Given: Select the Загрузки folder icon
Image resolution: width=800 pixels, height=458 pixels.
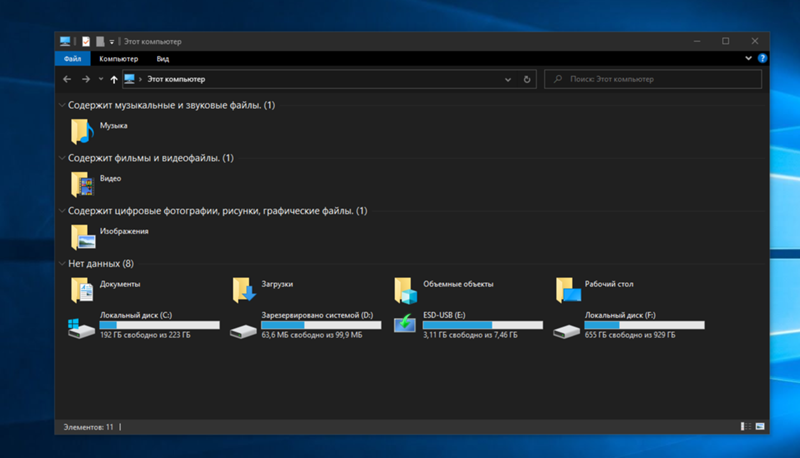Looking at the screenshot, I should click(244, 290).
